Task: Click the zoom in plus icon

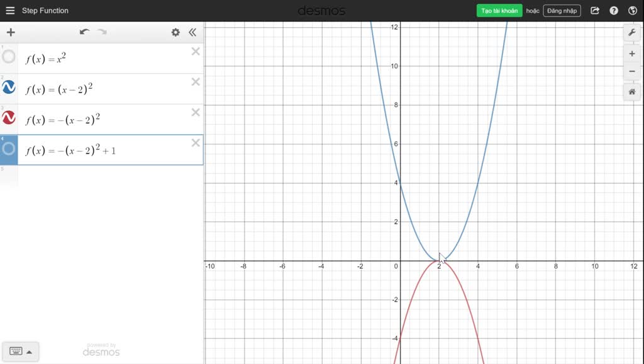Action: (631, 53)
